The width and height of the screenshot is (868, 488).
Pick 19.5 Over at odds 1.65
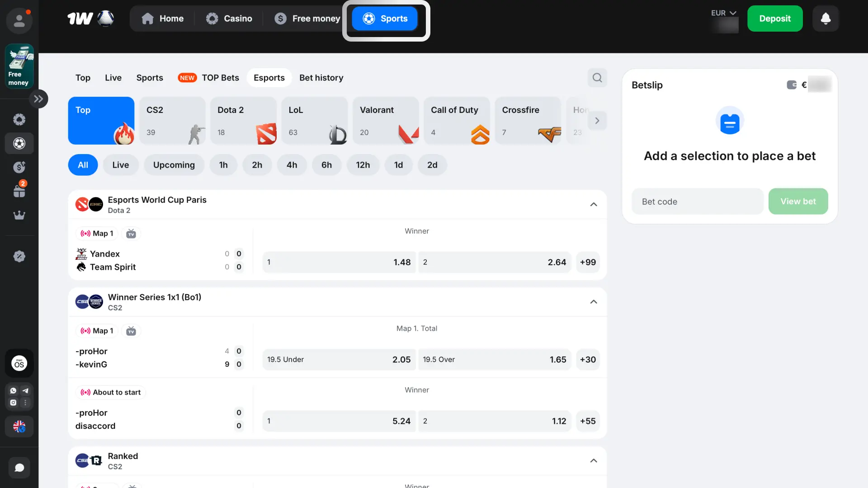coord(495,360)
